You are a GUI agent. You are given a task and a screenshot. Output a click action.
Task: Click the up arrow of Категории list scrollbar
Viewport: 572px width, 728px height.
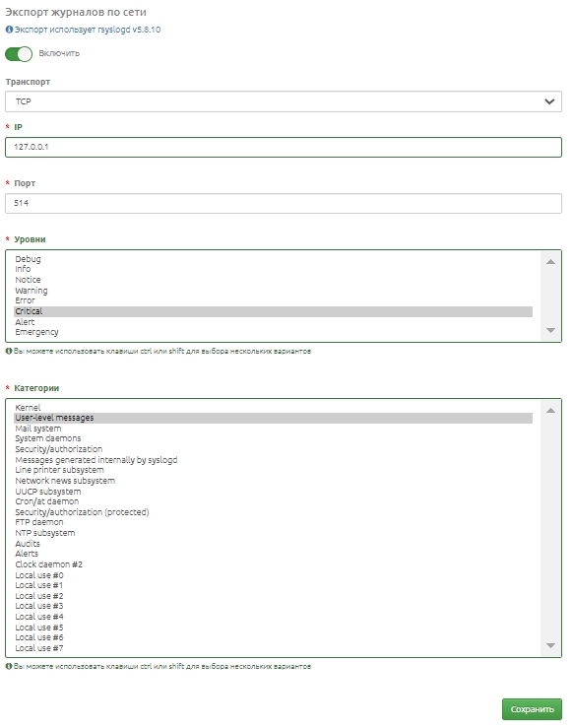tap(550, 411)
